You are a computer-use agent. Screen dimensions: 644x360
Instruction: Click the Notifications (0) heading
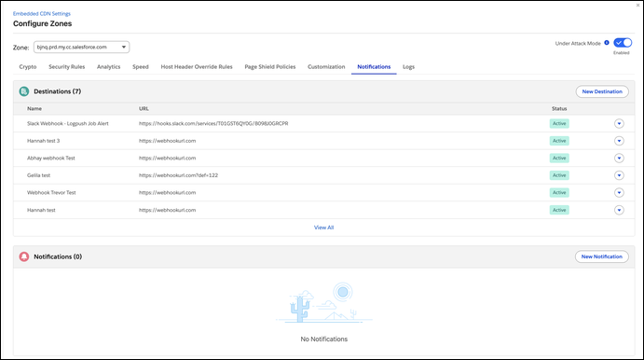point(58,256)
